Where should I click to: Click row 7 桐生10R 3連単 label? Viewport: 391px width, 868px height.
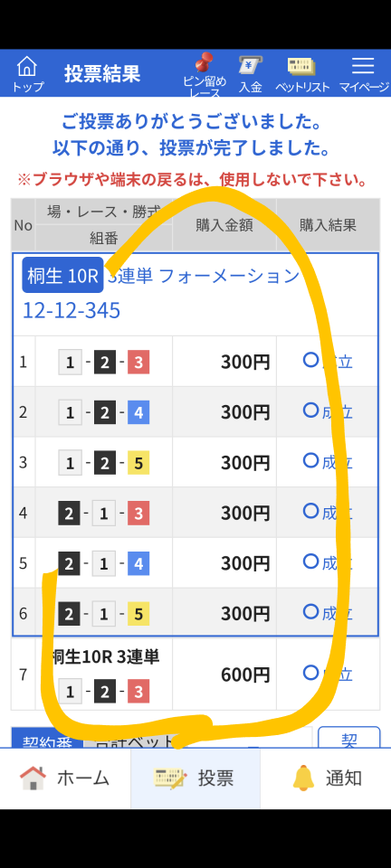[x=105, y=656]
